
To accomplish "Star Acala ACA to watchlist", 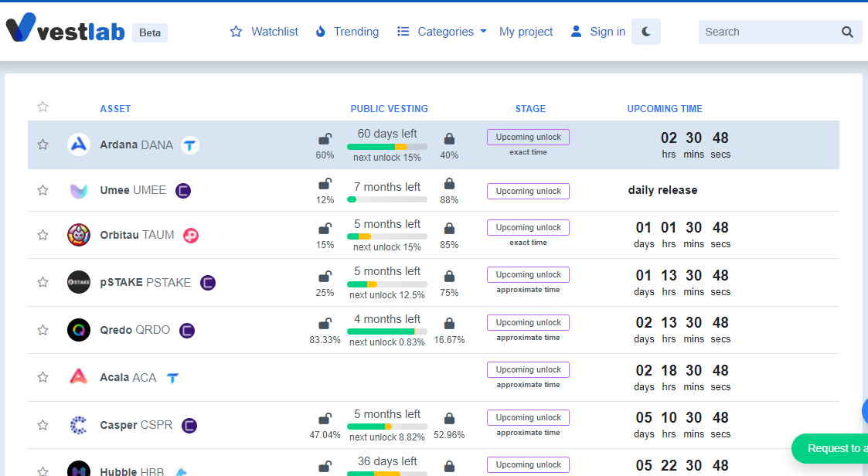I will click(43, 378).
